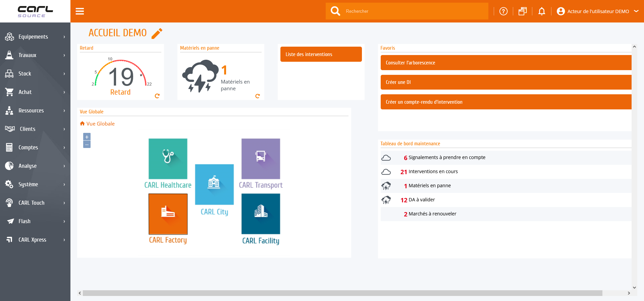
Task: Expand the Clients submenu chevron
Action: [64, 129]
